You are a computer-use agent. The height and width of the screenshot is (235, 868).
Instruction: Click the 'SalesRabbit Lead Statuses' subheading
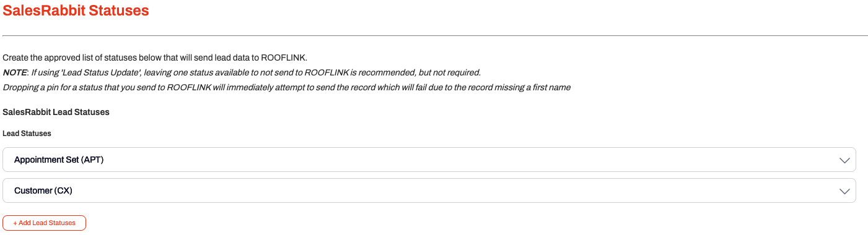point(56,112)
